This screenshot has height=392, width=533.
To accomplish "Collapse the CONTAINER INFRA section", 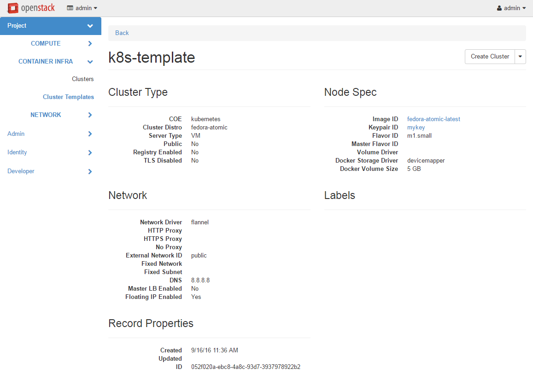I will (x=90, y=61).
